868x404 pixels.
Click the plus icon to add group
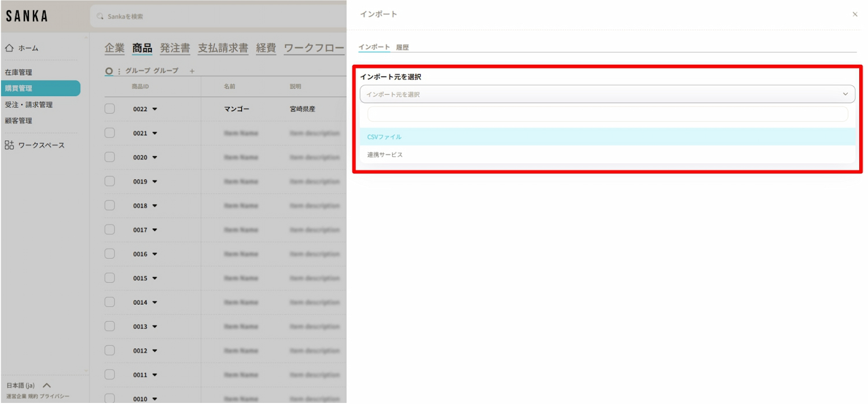click(x=192, y=71)
